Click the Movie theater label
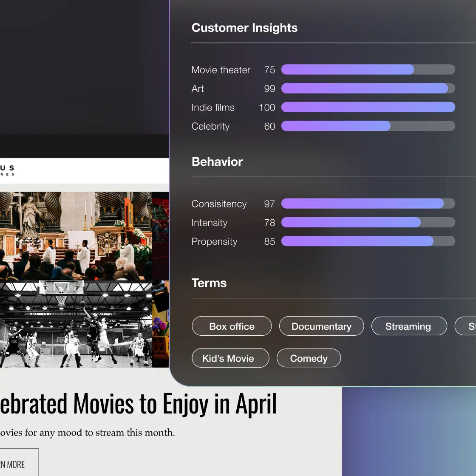This screenshot has width=476, height=476. point(221,70)
